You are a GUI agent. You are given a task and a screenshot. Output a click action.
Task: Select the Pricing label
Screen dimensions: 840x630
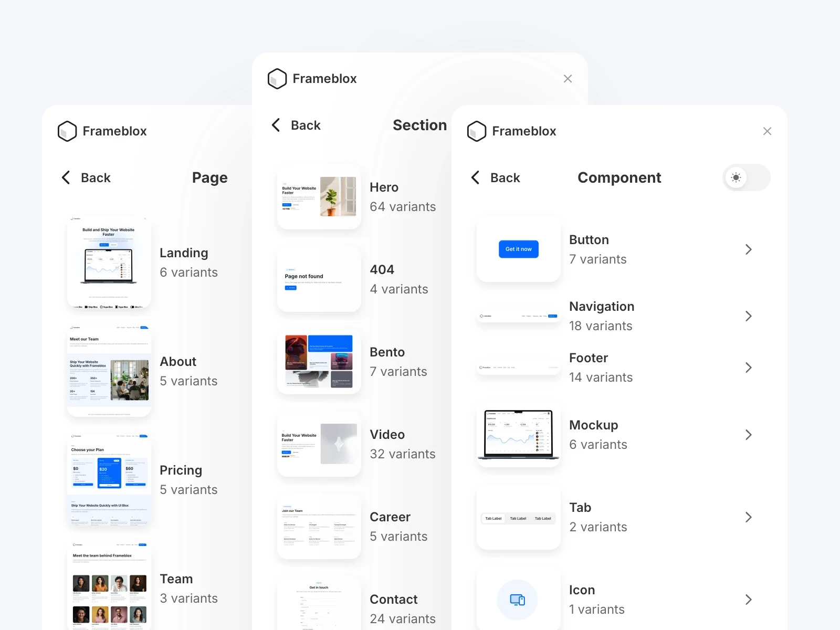[181, 470]
